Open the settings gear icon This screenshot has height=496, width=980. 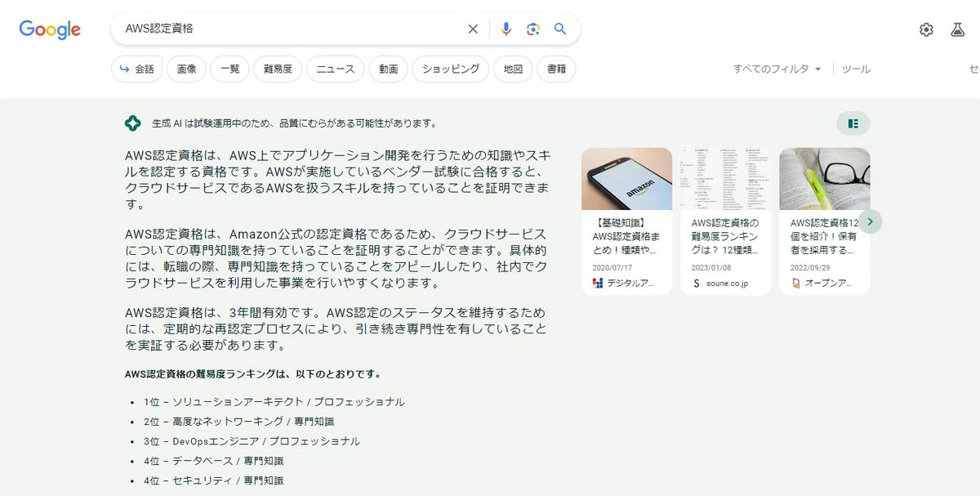(x=926, y=29)
